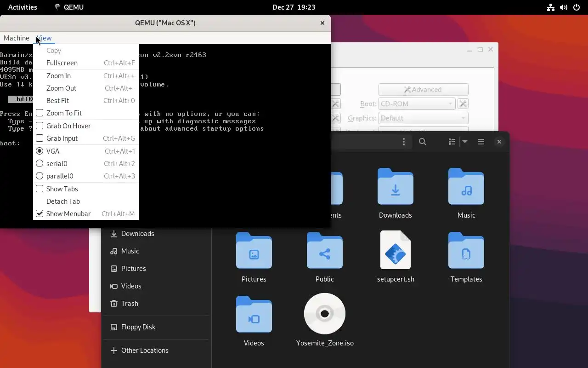
Task: Open the Files three-dot options menu
Action: [404, 142]
